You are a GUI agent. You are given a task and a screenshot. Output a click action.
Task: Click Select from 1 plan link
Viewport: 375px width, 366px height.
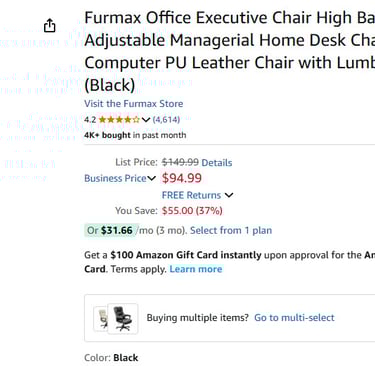[x=231, y=230]
